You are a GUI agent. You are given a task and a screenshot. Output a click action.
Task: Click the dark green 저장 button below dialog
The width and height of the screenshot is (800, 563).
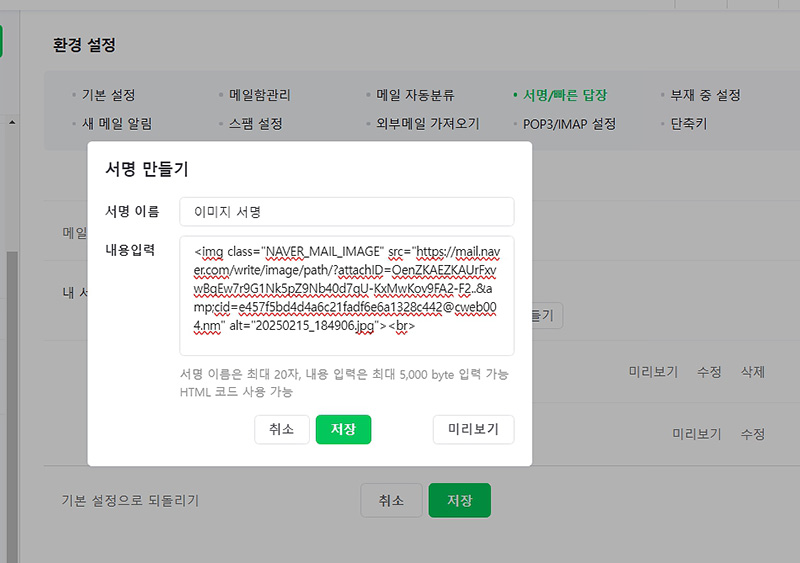point(460,500)
